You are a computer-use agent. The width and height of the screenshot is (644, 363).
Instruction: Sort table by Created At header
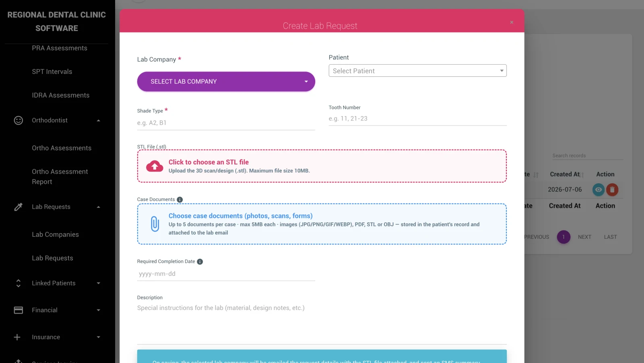565,174
